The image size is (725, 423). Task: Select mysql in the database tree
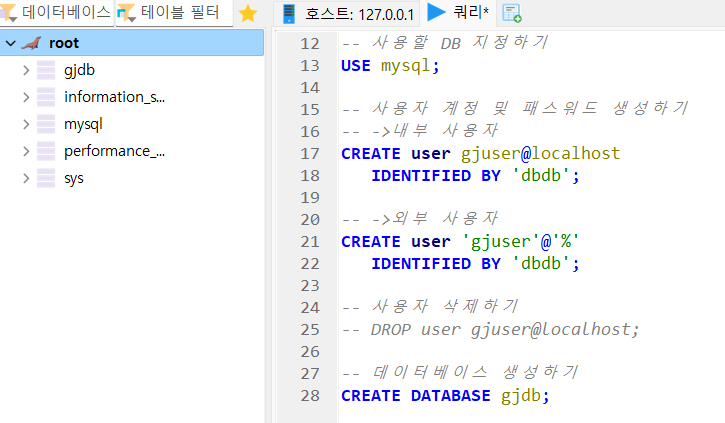click(83, 124)
